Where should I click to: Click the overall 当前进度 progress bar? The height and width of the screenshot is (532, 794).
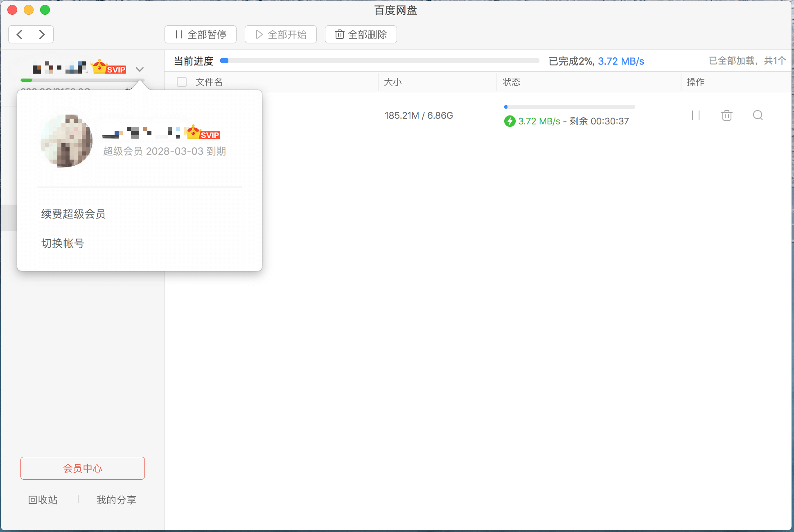tap(379, 61)
